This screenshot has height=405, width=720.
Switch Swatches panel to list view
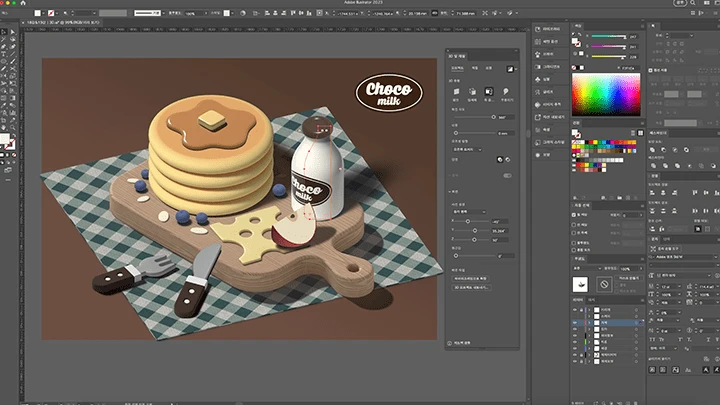tap(633, 133)
